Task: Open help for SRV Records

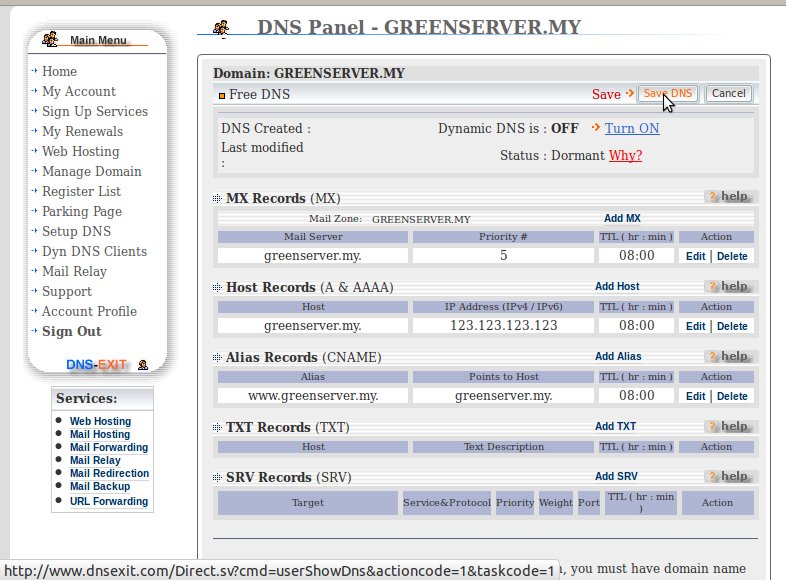Action: pos(730,476)
